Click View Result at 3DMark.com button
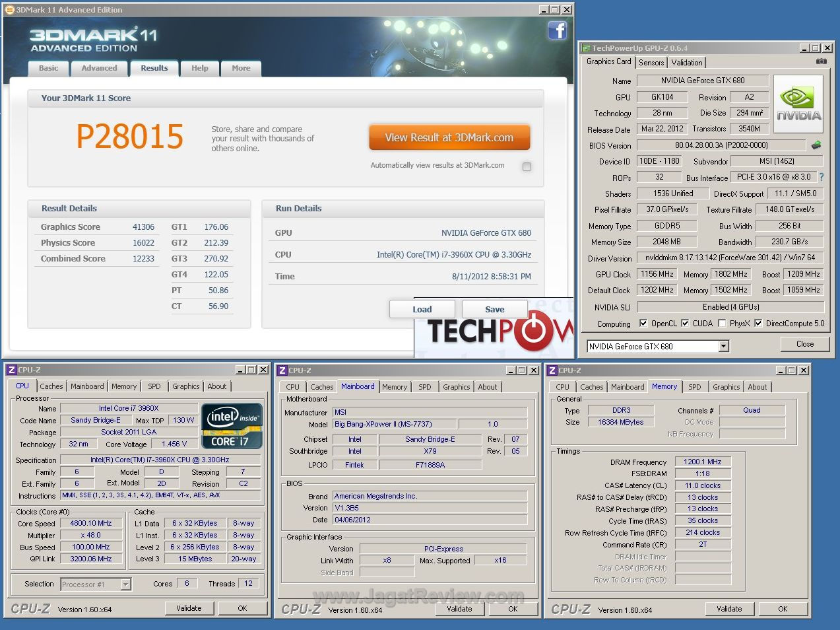 tap(449, 138)
